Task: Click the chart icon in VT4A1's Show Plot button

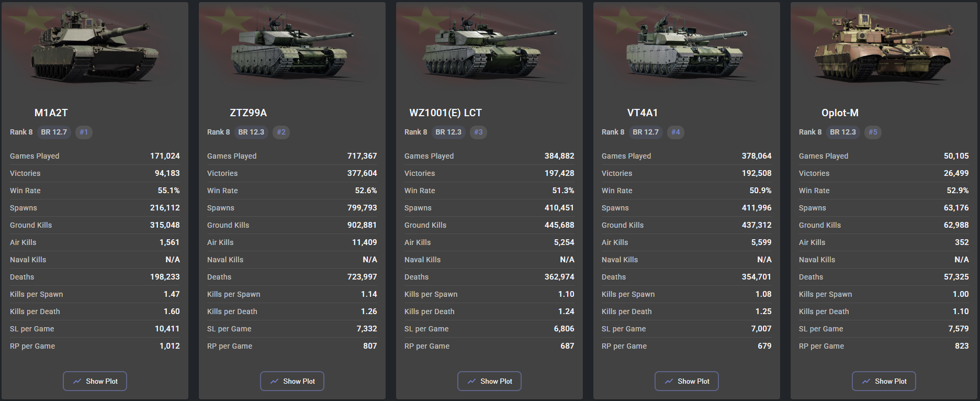Action: [x=669, y=381]
